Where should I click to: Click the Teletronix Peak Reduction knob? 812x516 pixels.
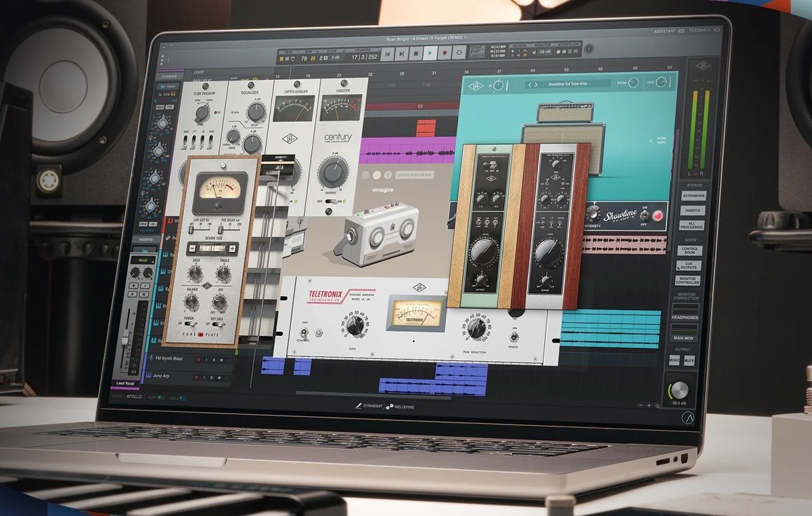[477, 328]
